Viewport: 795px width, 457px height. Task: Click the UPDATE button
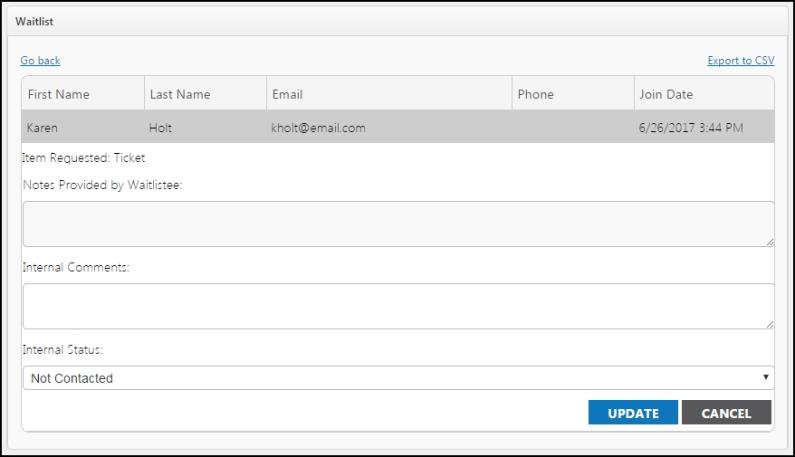pyautogui.click(x=633, y=412)
